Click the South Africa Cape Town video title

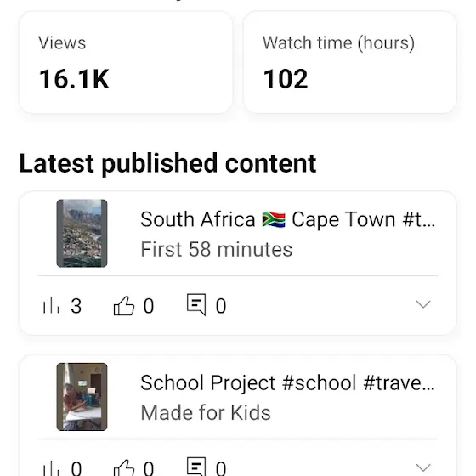tap(288, 219)
